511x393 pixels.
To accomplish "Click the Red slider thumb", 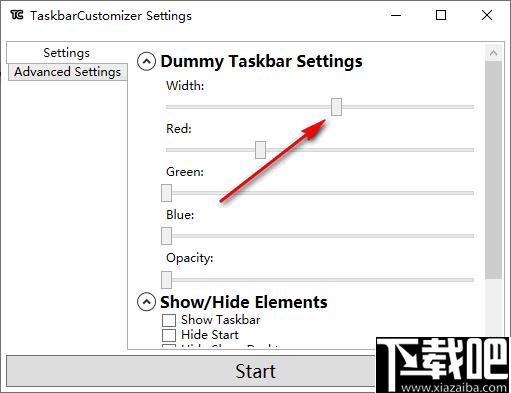I will [260, 150].
